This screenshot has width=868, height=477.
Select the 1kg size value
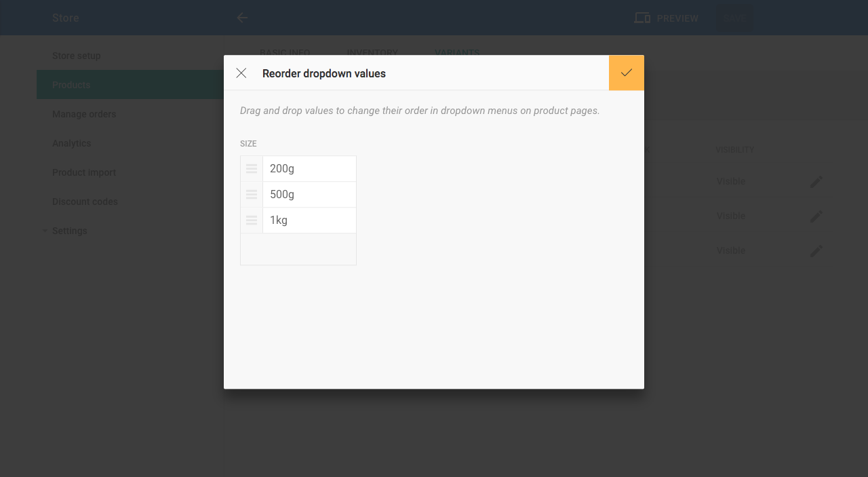coord(309,221)
